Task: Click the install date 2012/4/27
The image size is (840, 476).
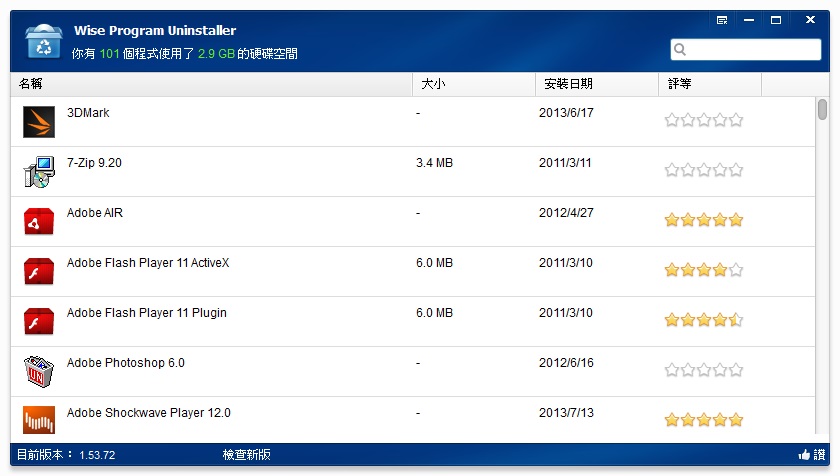Action: 566,213
